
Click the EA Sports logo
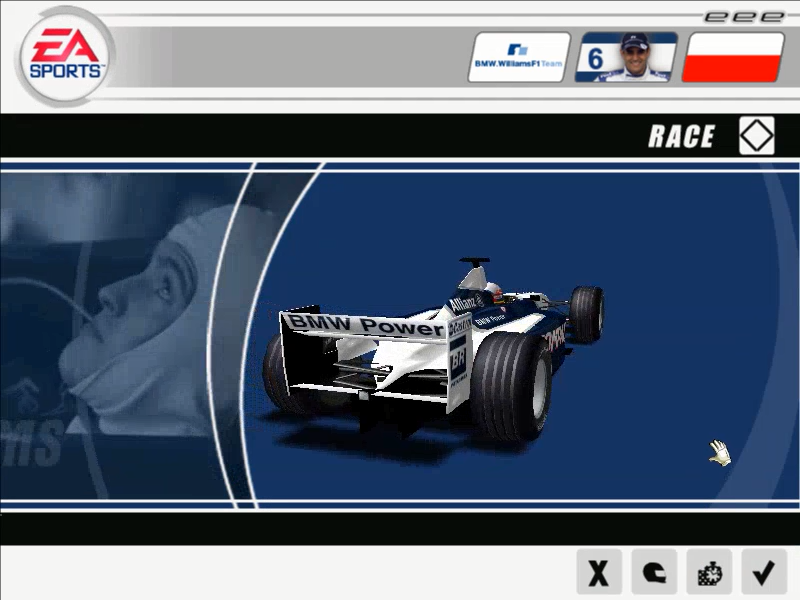point(66,56)
